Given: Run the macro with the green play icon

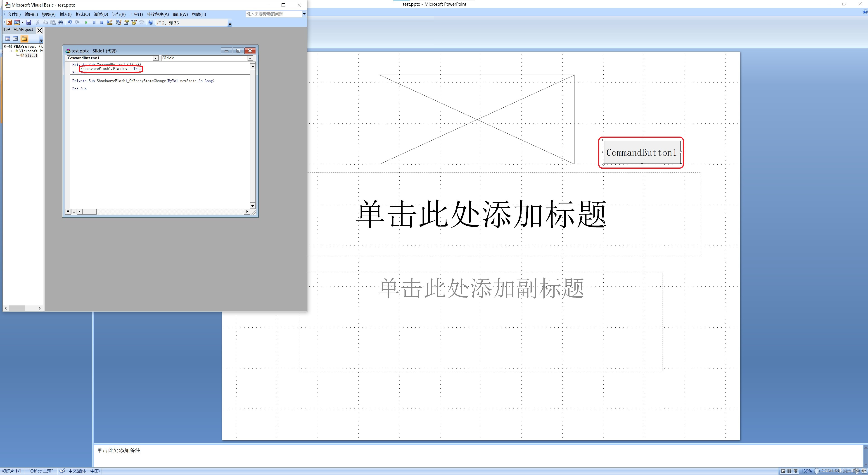Looking at the screenshot, I should click(86, 23).
